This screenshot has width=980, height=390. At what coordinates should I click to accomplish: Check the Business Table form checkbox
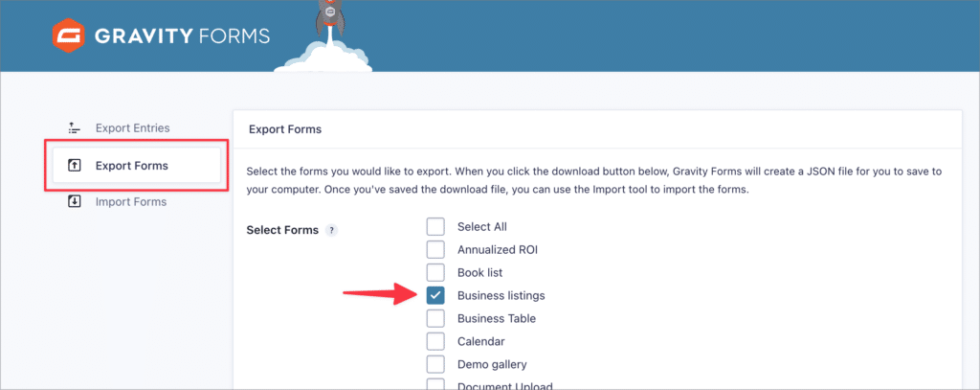(435, 318)
